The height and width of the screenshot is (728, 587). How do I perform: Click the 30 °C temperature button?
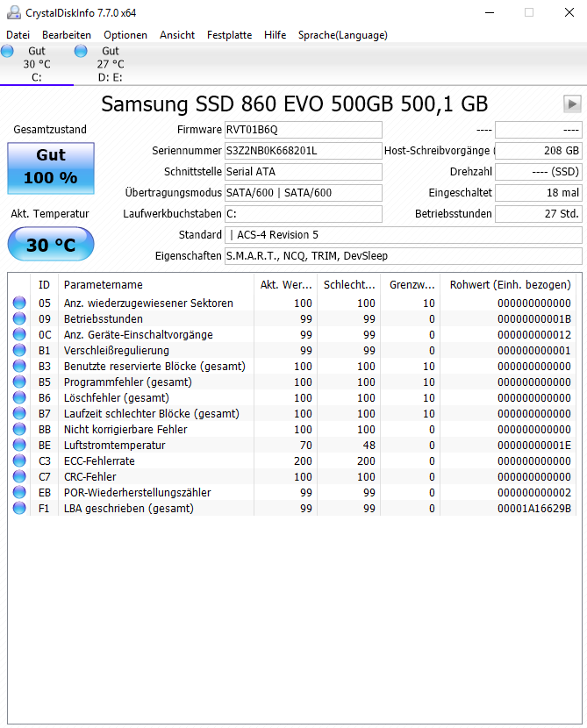pos(51,244)
